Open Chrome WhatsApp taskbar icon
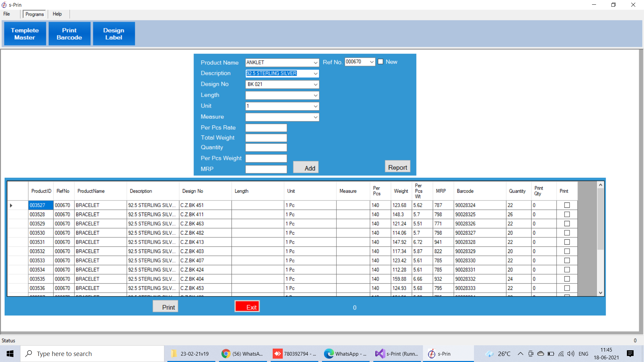644x362 pixels. 243,354
